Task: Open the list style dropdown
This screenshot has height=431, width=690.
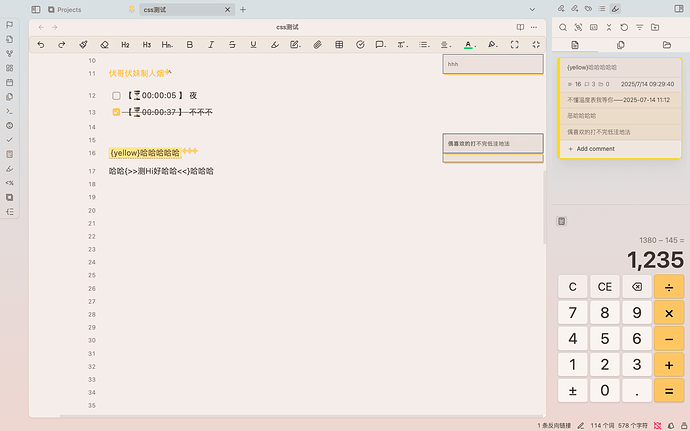Action: pos(424,44)
